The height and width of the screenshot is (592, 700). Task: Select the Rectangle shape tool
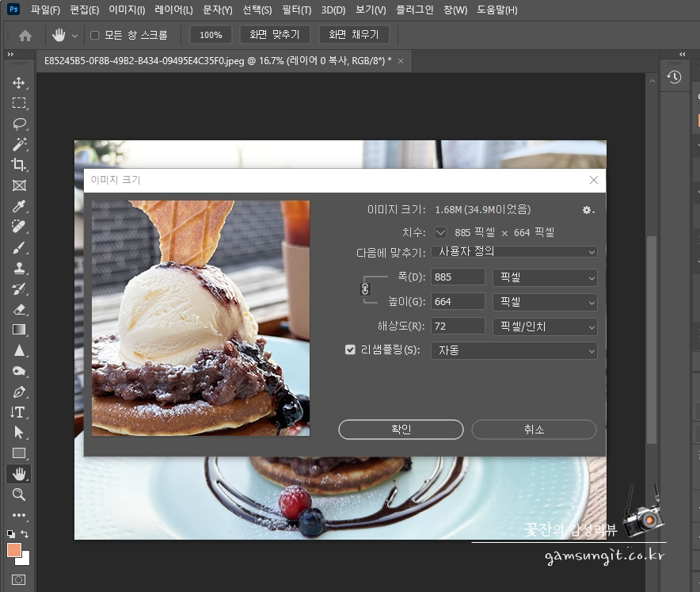click(x=19, y=453)
